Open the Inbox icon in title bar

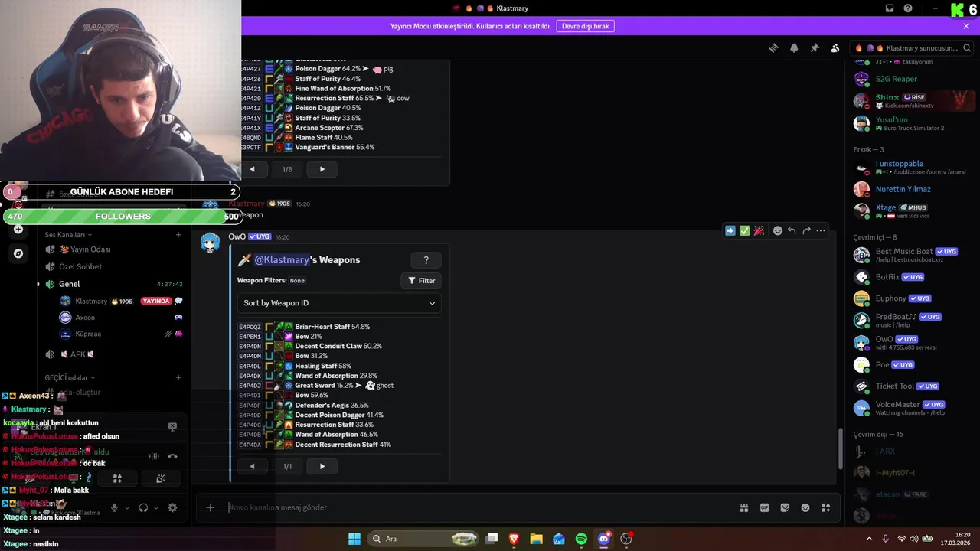pyautogui.click(x=890, y=8)
